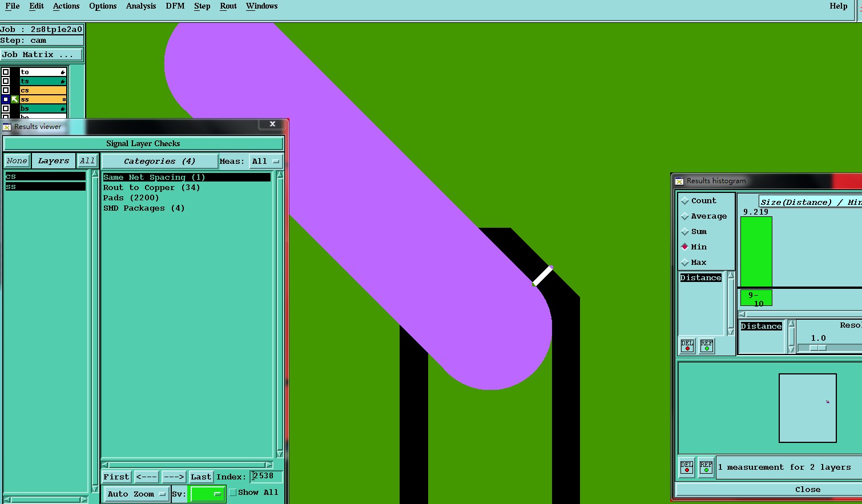
Task: Open the DFM menu
Action: pos(175,6)
